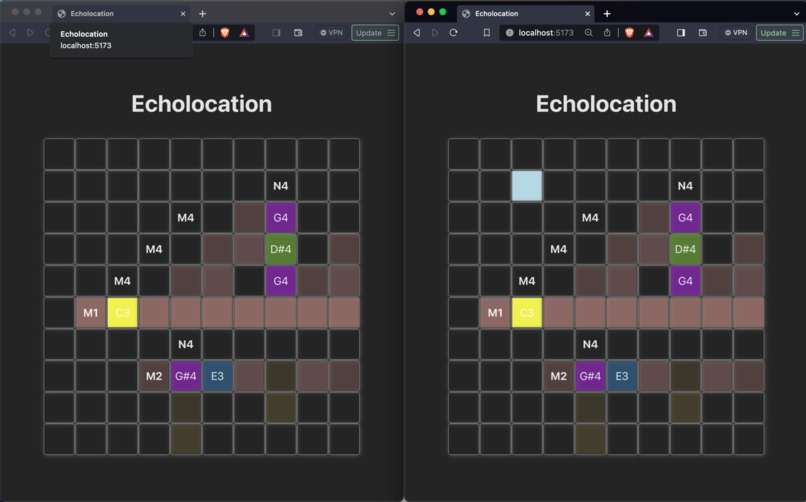This screenshot has width=806, height=502.
Task: Click the light blue grid cell in right window
Action: (526, 185)
